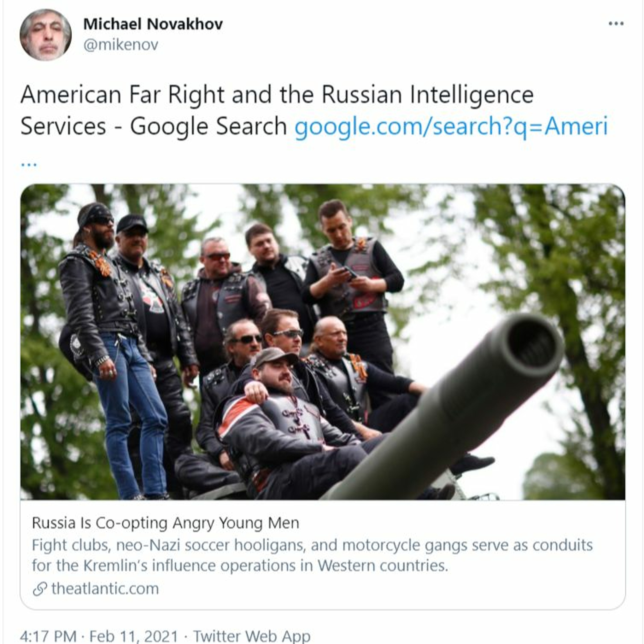Image resolution: width=644 pixels, height=644 pixels.
Task: Click the "American Far Right" tweet text line
Action: tap(277, 95)
